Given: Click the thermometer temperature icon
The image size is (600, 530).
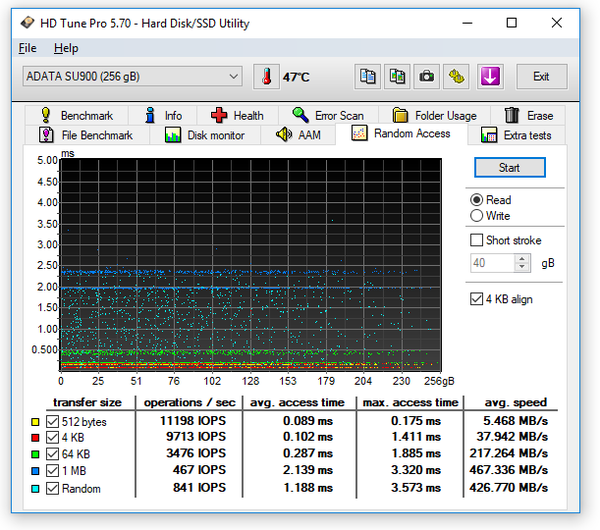Looking at the screenshot, I should 266,77.
